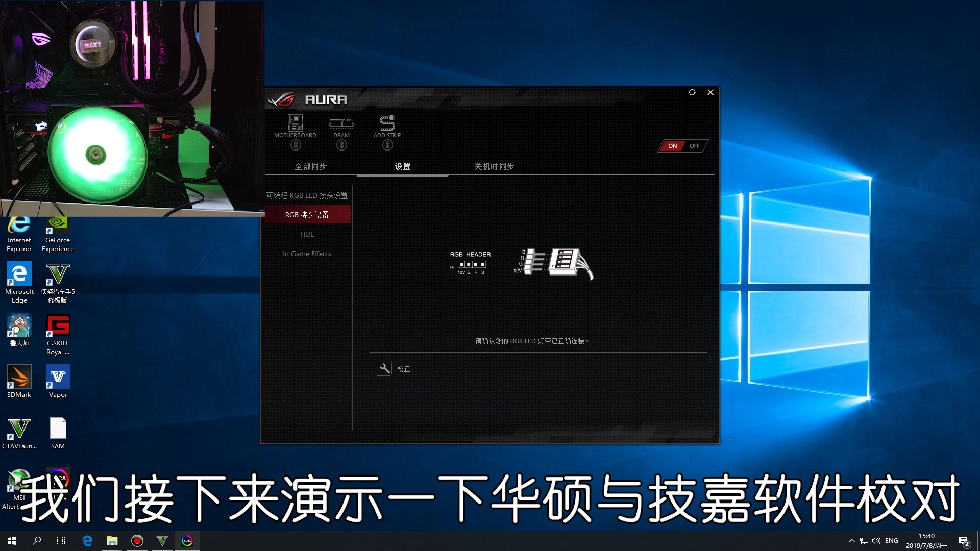Image resolution: width=980 pixels, height=551 pixels.
Task: Toggle the MOTHERBOARD RGB indicator
Action: [x=294, y=145]
